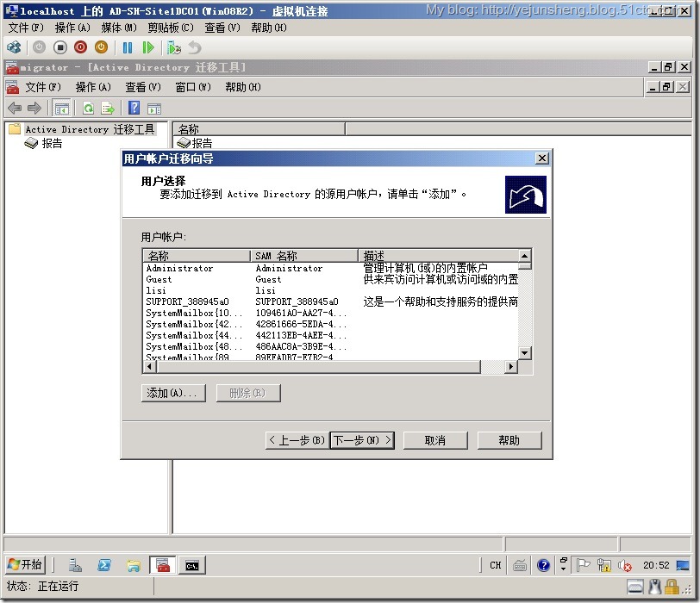Viewport: 700px width, 603px height.
Task: Open the Start menu
Action: point(24,564)
